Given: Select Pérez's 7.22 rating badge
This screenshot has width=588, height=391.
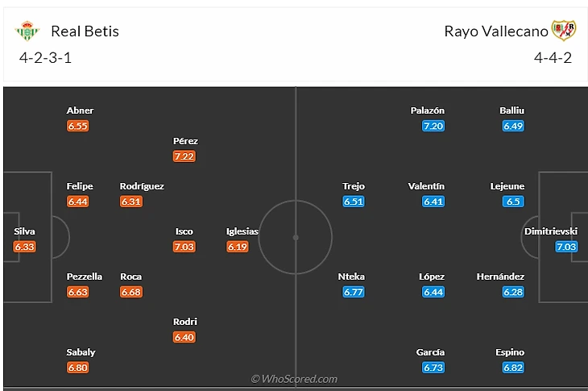Looking at the screenshot, I should click(x=184, y=156).
